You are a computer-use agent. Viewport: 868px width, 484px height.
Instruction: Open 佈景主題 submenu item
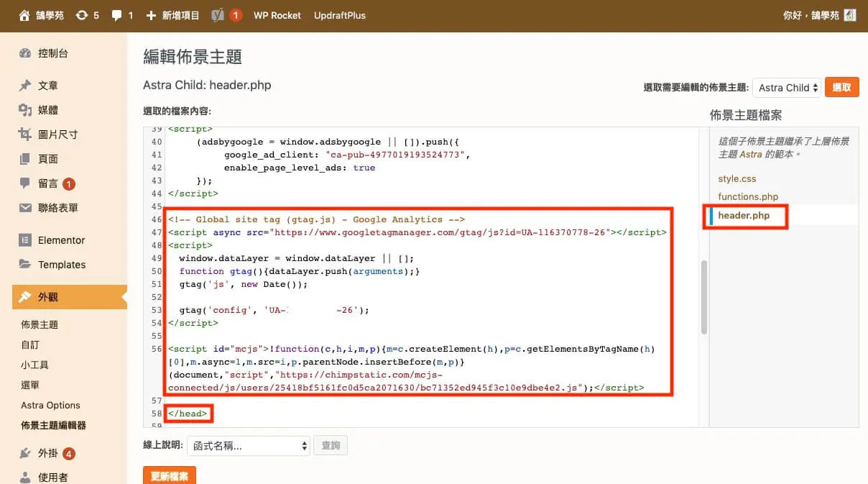point(40,324)
